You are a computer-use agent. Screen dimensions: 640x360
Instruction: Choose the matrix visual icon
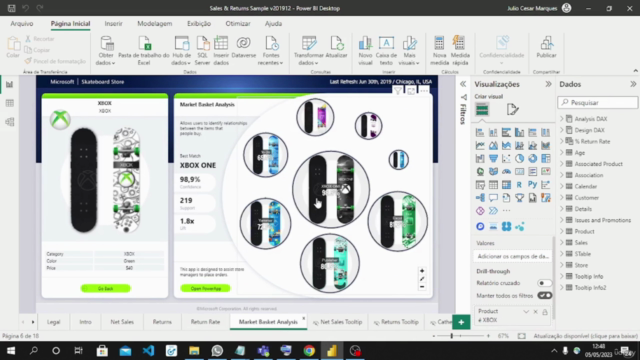point(506,185)
